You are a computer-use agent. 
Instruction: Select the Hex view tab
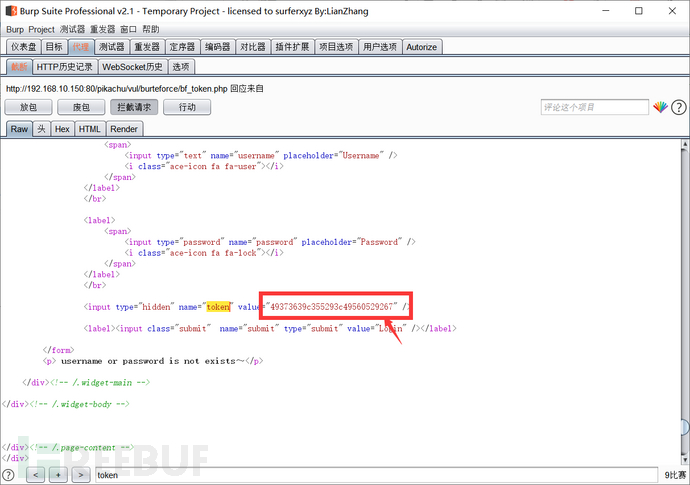pyautogui.click(x=62, y=129)
